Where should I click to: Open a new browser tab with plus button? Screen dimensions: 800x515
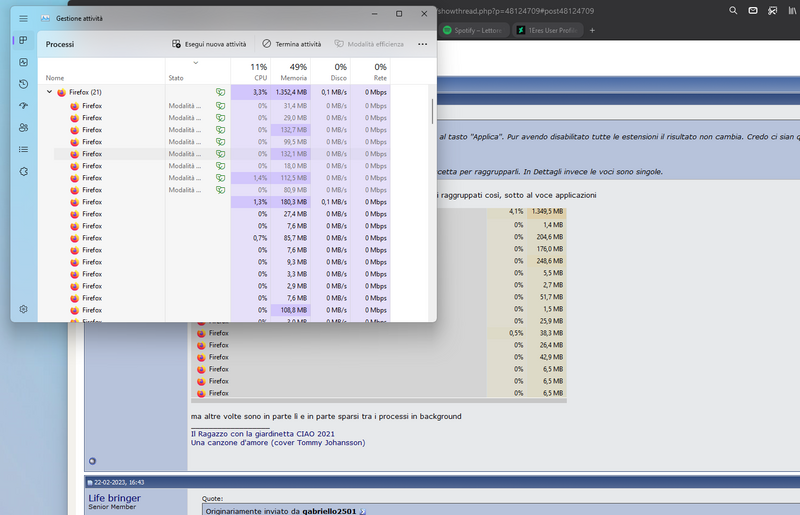click(x=592, y=31)
